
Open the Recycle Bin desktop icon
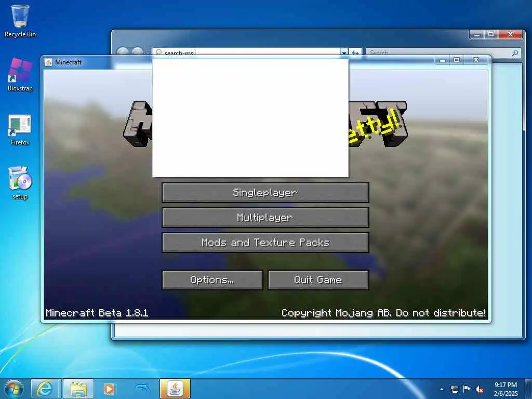point(20,21)
